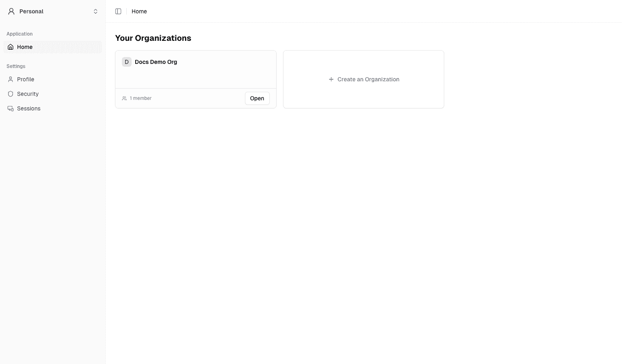Click the Docs Demo Org avatar letter D
The image size is (622, 364).
coord(127,62)
